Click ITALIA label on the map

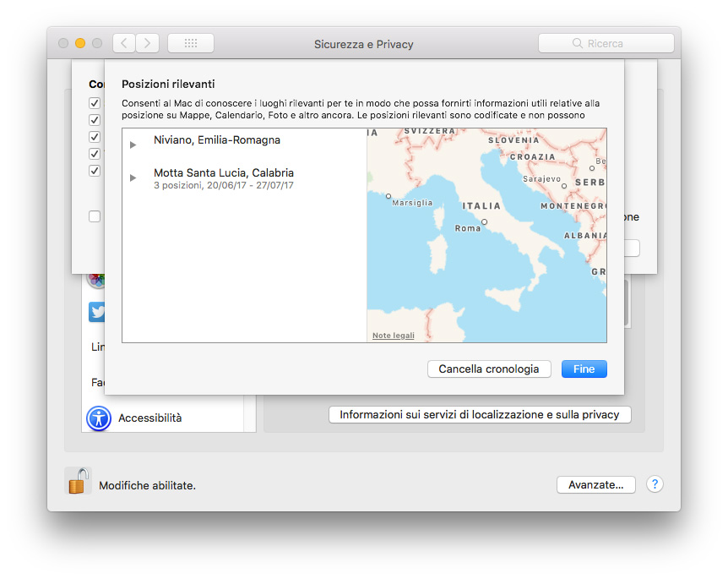coord(481,206)
